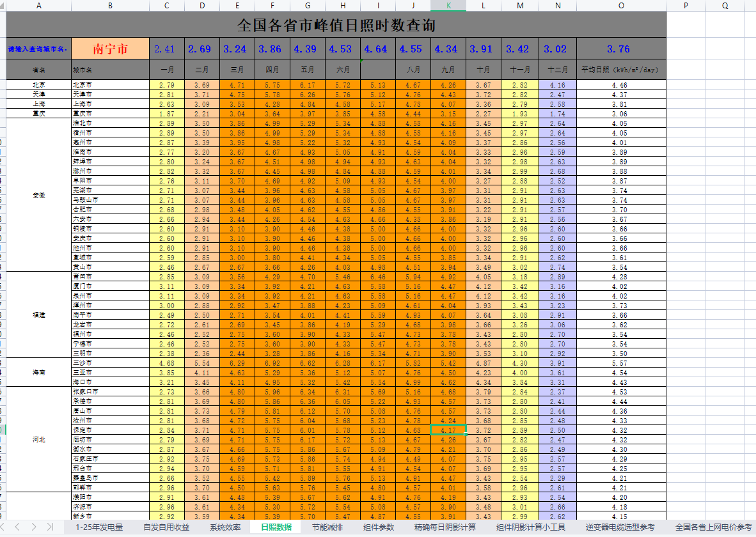Select column O header
Screen dimensions: 756x537
(621, 6)
